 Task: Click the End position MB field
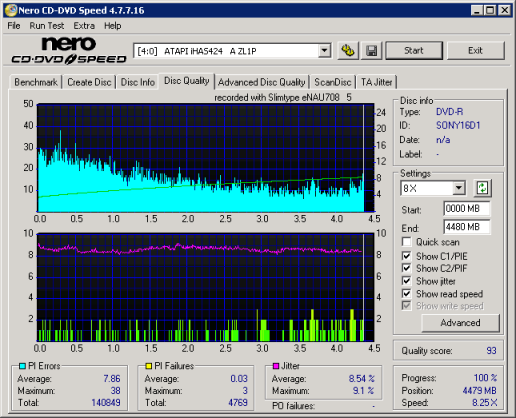point(467,227)
